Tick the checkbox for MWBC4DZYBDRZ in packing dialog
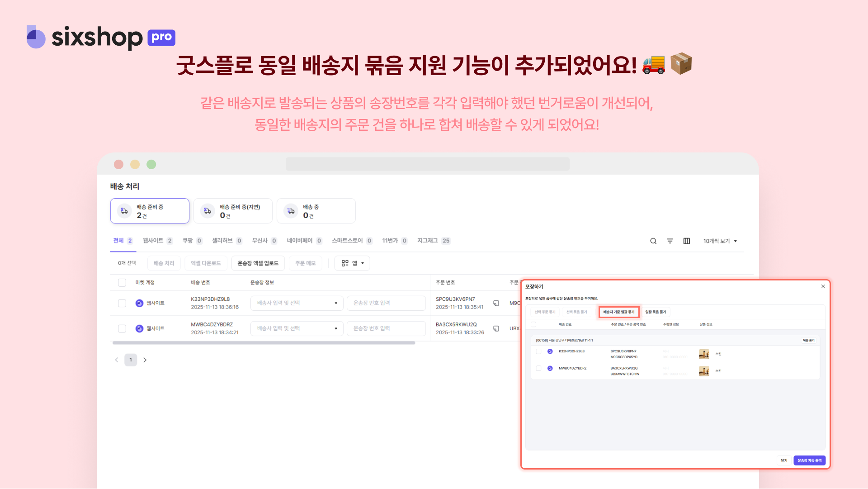The width and height of the screenshot is (868, 489). [x=538, y=368]
